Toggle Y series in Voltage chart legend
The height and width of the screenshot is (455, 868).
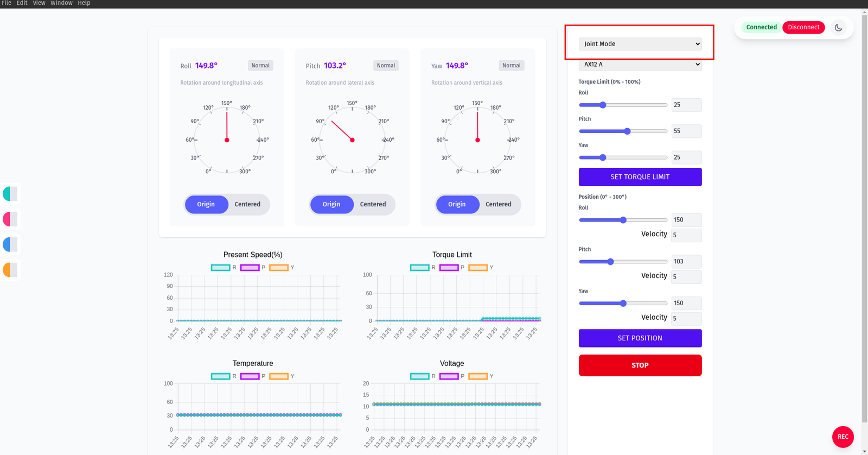tap(478, 376)
